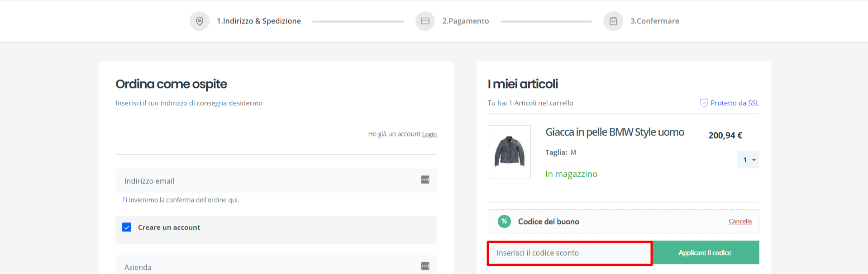Click the password manager icon in email field
Viewport: 868px width, 274px height.
tap(425, 180)
